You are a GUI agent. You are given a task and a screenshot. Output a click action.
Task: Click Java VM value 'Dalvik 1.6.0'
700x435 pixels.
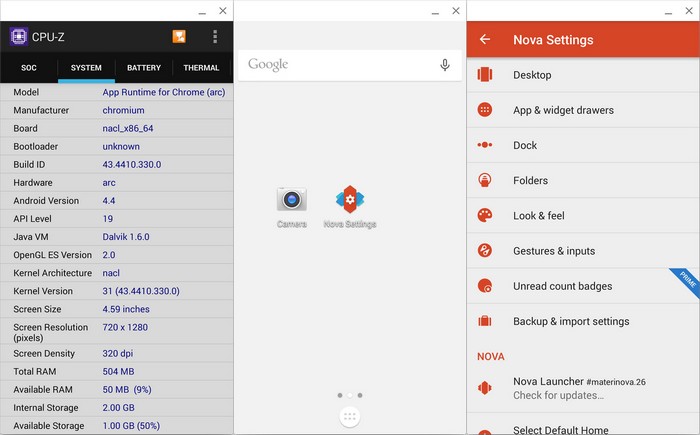(x=126, y=237)
